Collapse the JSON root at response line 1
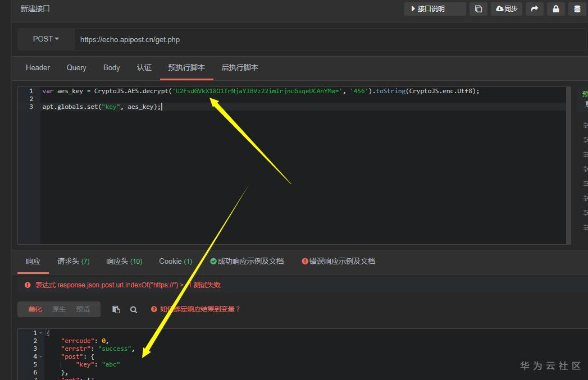Viewport: 588px width, 380px height. tap(41, 333)
